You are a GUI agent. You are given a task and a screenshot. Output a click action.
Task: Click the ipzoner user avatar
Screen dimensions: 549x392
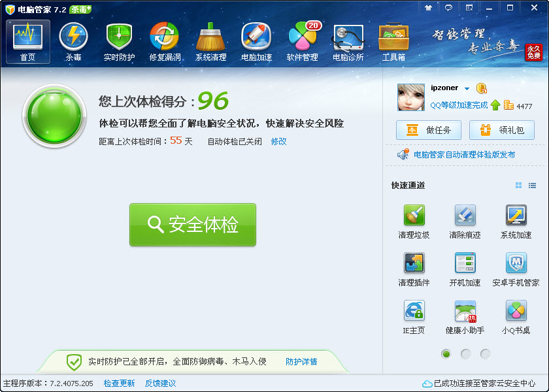411,97
